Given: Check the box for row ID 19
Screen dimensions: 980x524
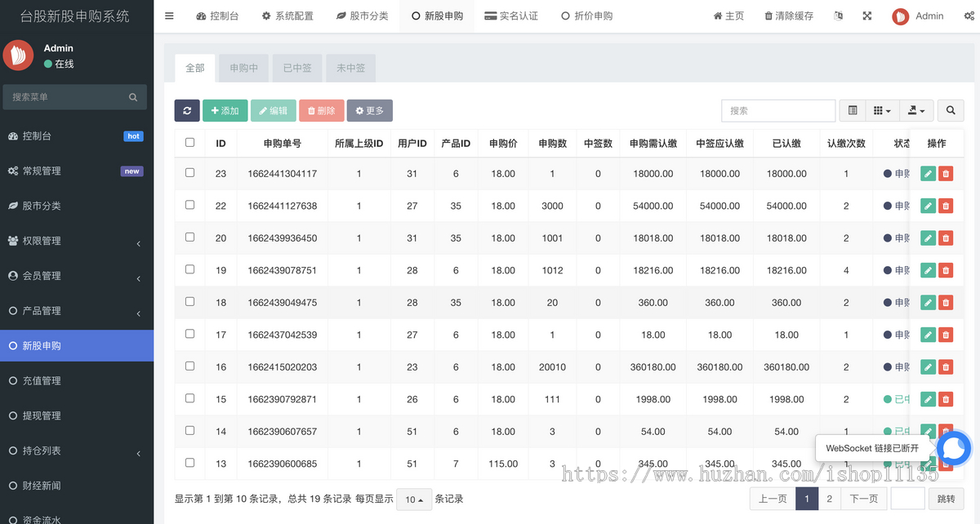Looking at the screenshot, I should [x=190, y=269].
